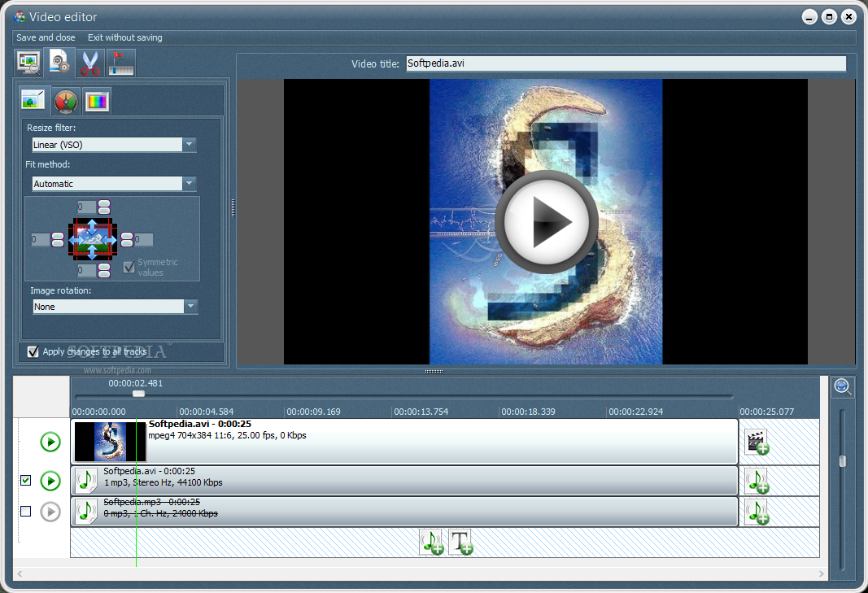The width and height of the screenshot is (868, 593).
Task: Click Save and close menu
Action: point(46,37)
